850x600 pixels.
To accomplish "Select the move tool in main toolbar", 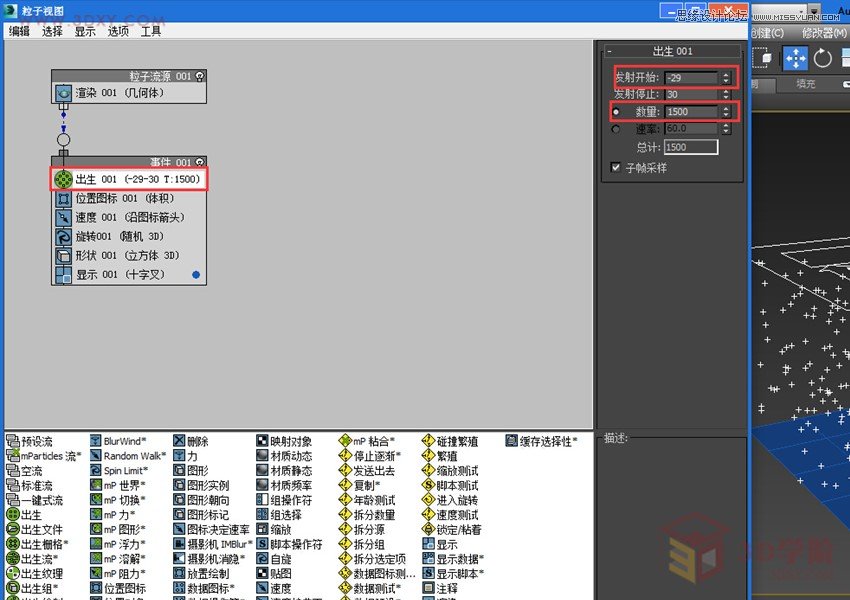I will pos(795,58).
